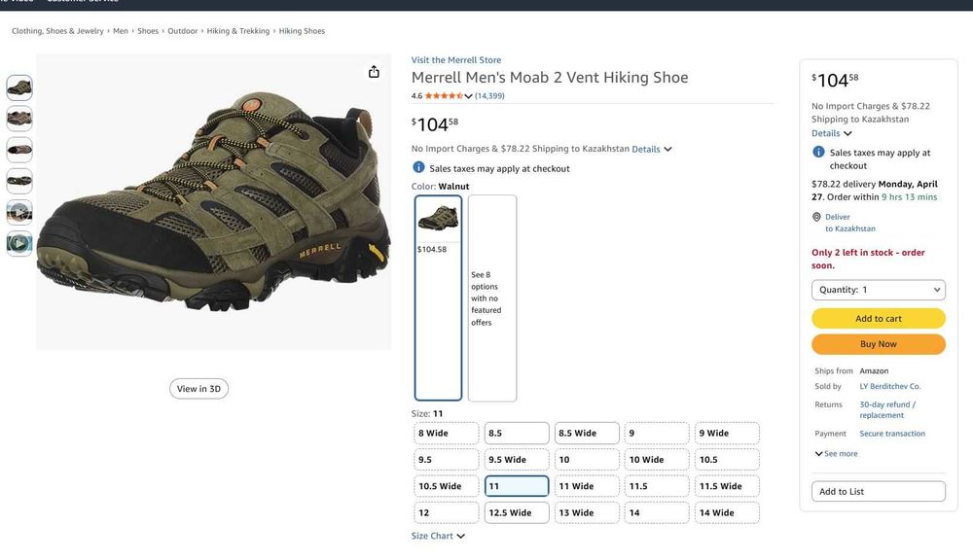Select size 12.5 Wide
Screen dimensions: 973x560
point(517,513)
